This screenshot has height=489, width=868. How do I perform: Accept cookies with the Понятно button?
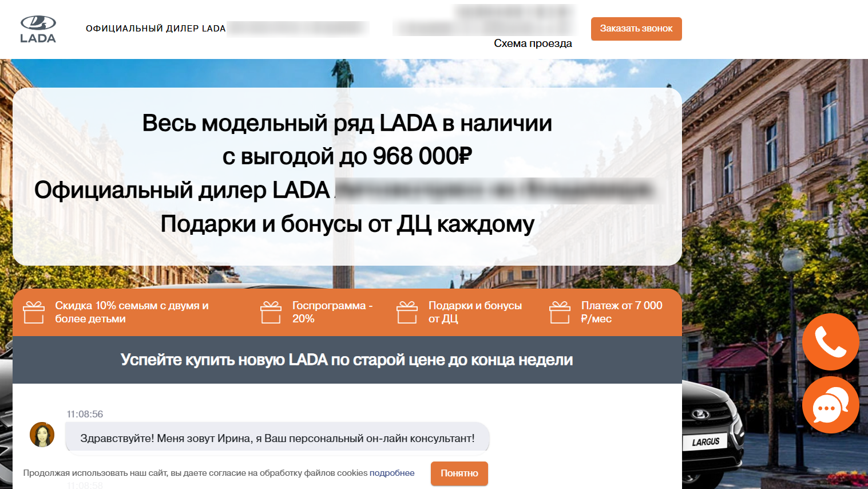tap(459, 474)
